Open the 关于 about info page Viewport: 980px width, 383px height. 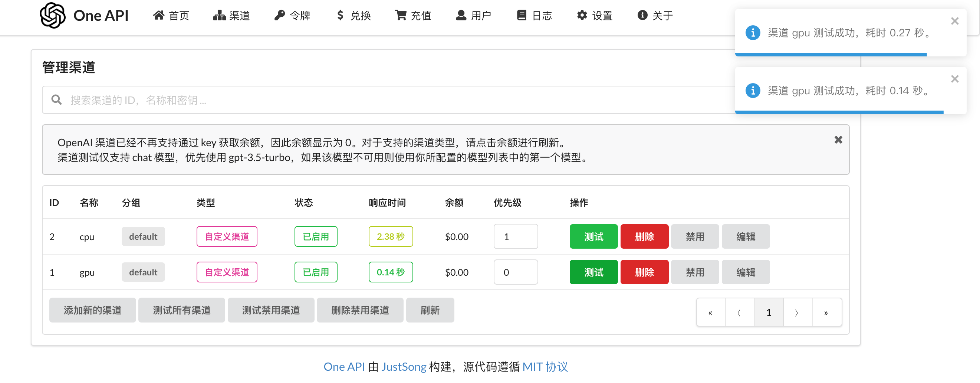tap(655, 16)
